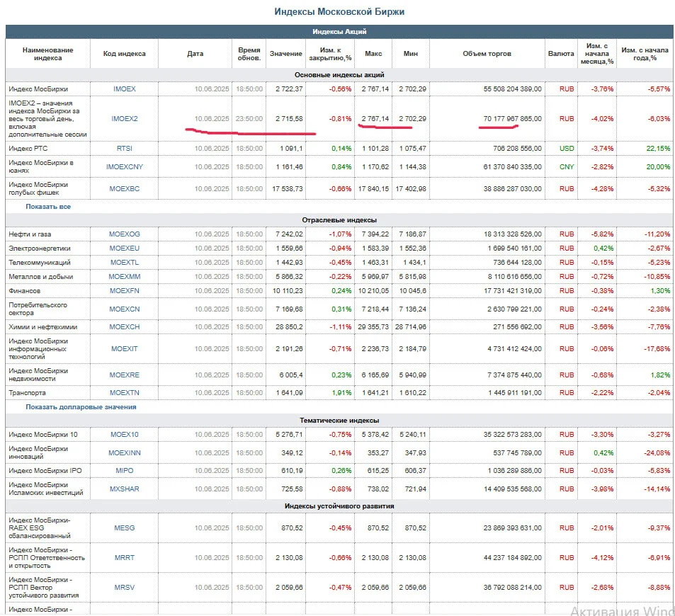Click Индексы устойчивого развития section heading
The image size is (675, 616).
[339, 506]
